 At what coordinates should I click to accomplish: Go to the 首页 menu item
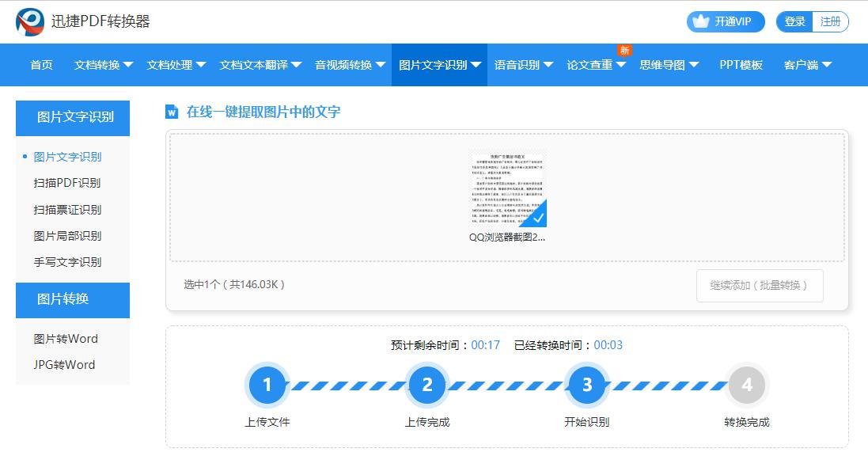(40, 65)
